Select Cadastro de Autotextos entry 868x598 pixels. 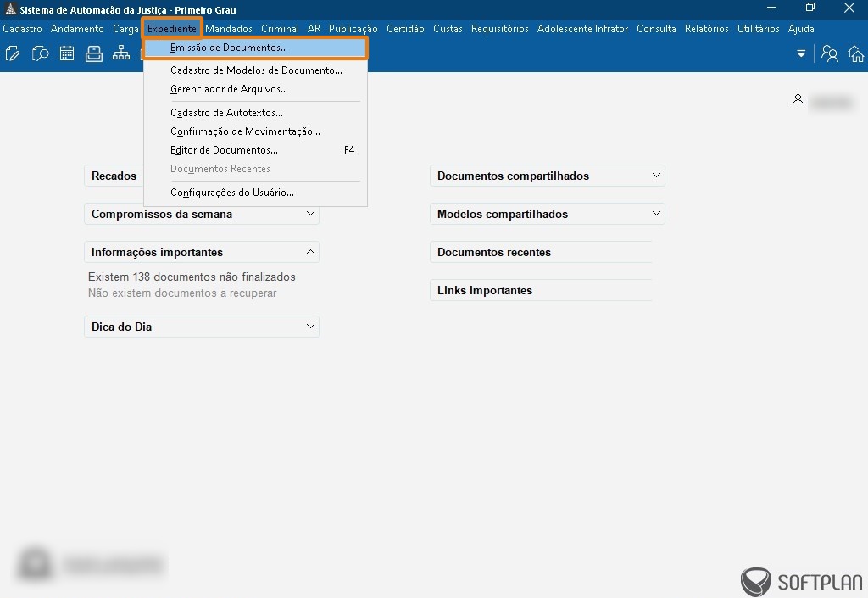point(255,113)
